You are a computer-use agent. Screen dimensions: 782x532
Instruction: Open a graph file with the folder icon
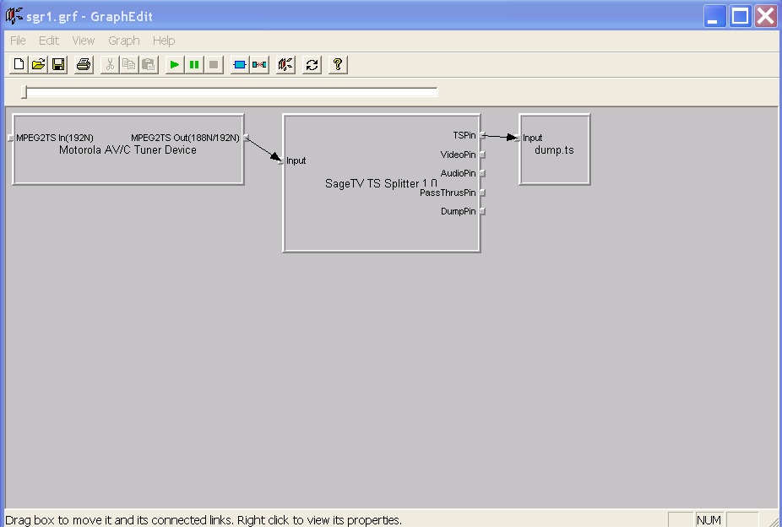[x=39, y=65]
